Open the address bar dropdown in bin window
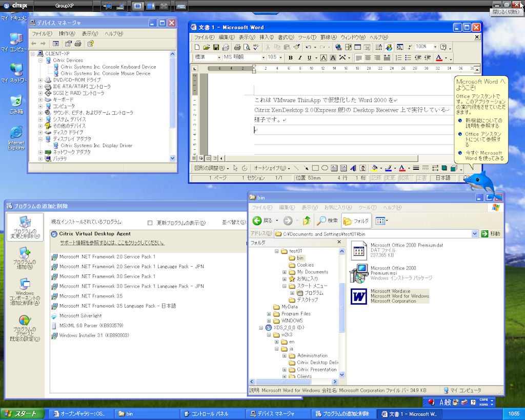This screenshot has height=420, width=525. (x=474, y=234)
